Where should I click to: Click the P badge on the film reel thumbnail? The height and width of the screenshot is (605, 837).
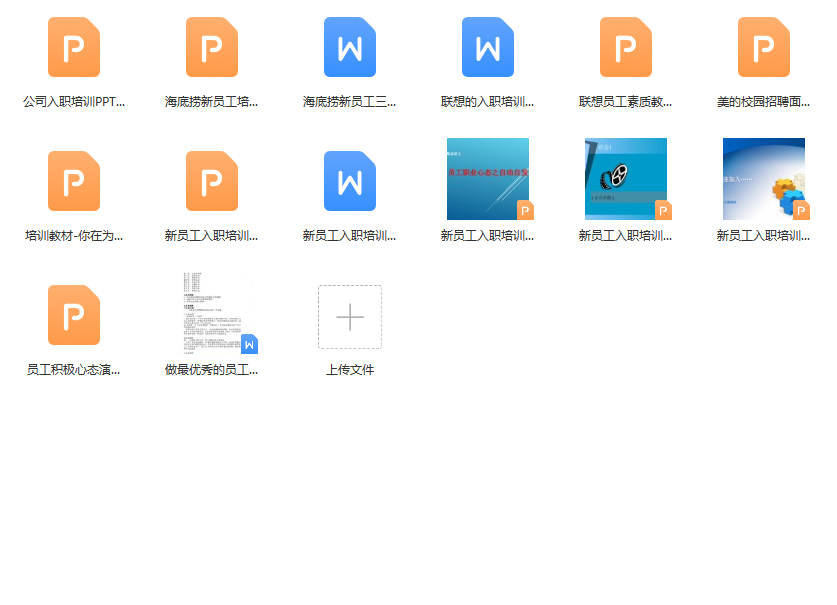click(664, 210)
